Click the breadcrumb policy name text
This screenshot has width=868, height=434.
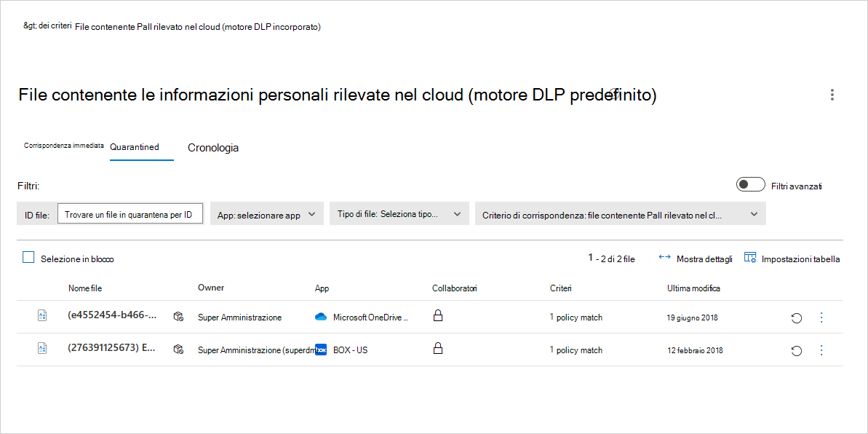tap(198, 27)
